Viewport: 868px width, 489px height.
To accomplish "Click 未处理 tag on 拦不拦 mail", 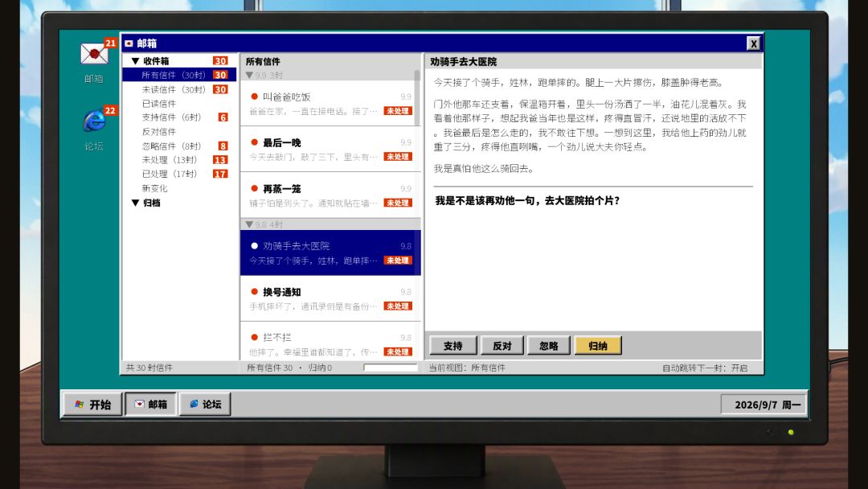I will tap(398, 351).
